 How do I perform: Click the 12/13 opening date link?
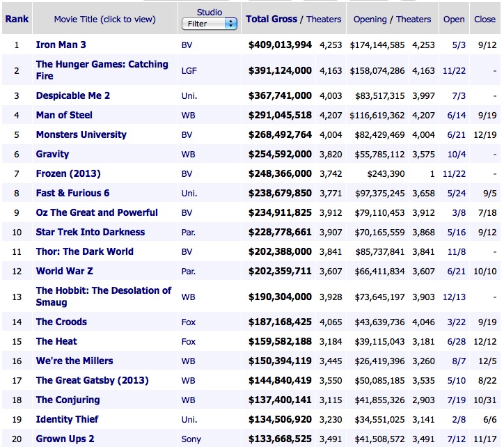tap(454, 297)
